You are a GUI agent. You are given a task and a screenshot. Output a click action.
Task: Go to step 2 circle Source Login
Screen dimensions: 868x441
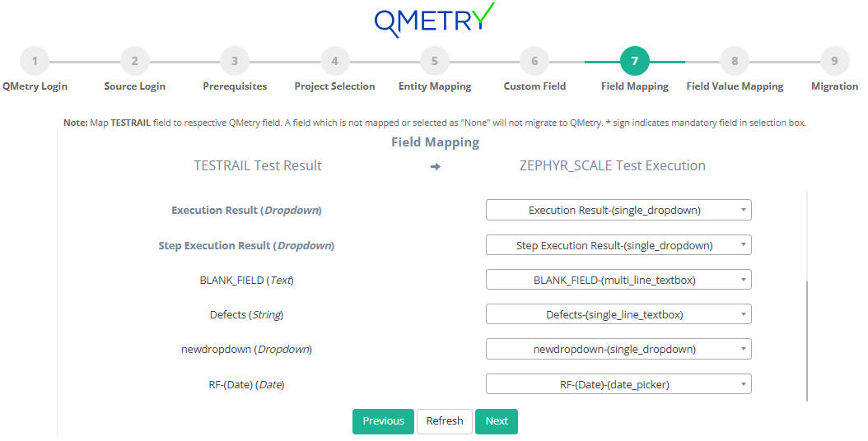(x=134, y=61)
